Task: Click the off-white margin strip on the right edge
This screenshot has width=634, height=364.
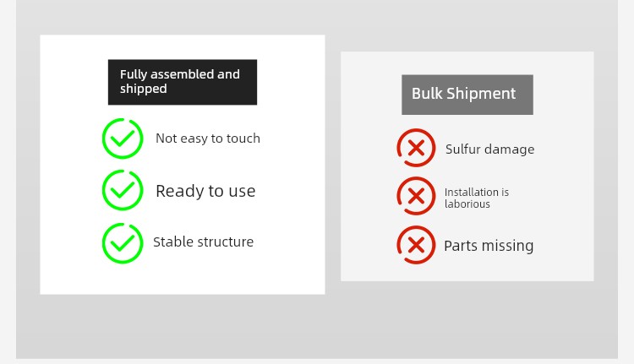Action: pyautogui.click(x=626, y=182)
